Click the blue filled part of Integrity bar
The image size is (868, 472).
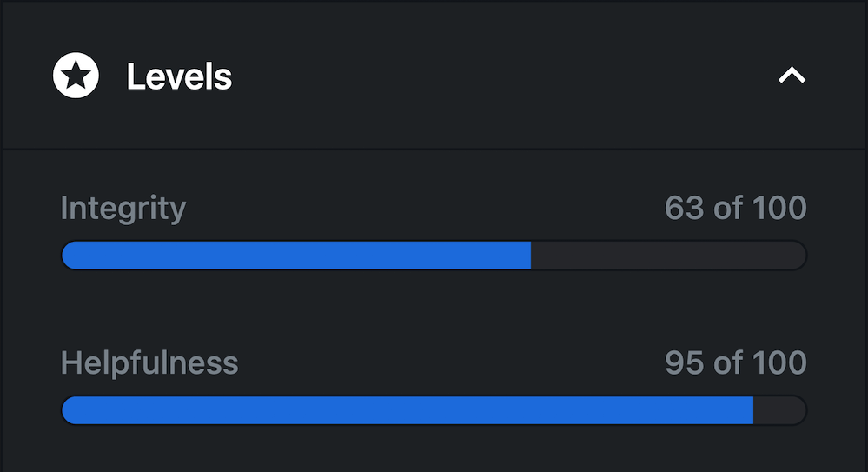coord(295,256)
